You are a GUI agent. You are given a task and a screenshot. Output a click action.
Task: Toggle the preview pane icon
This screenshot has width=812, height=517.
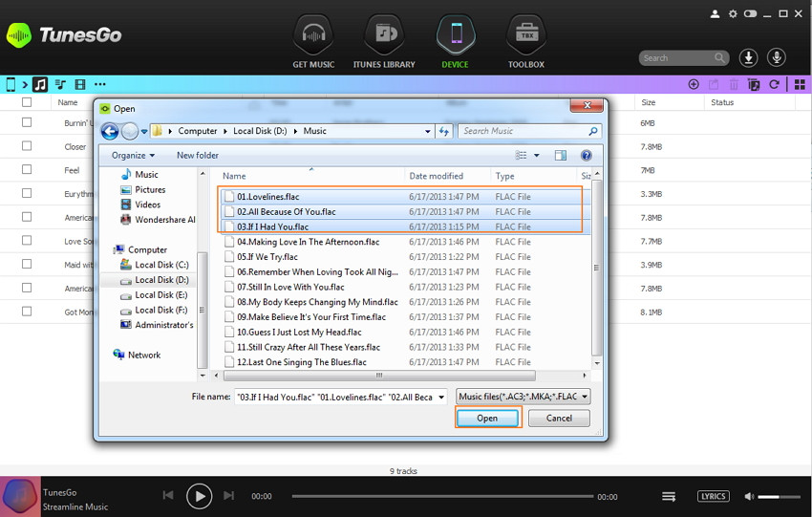[x=561, y=156]
